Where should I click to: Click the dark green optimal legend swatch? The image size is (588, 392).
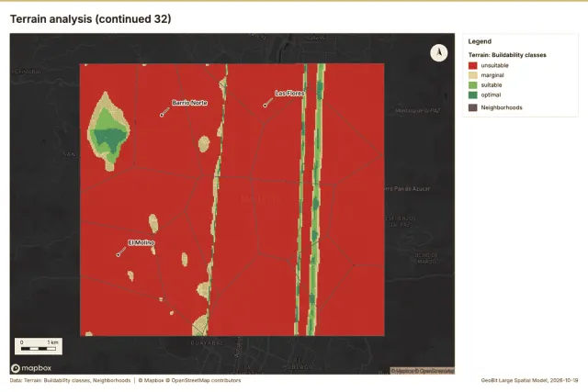pyautogui.click(x=473, y=95)
